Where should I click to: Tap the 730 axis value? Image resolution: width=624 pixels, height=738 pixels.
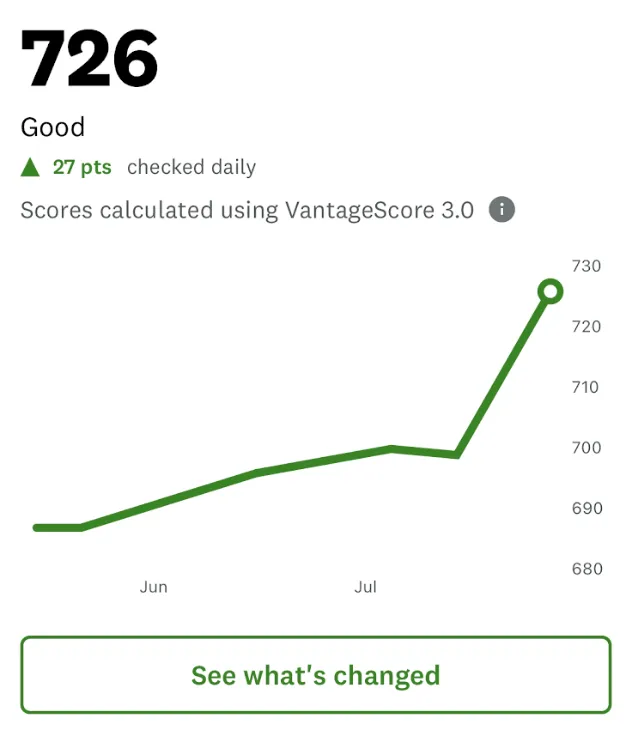pos(586,266)
